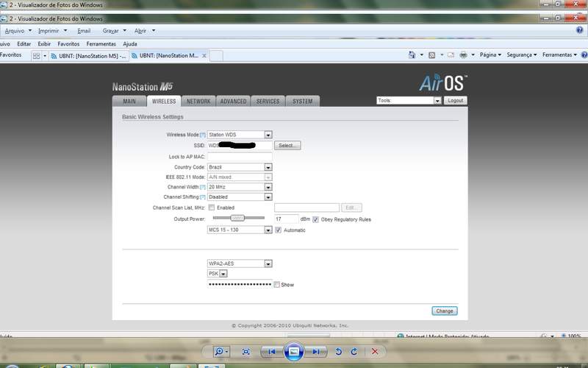The height and width of the screenshot is (368, 588).
Task: Open the IEEE 802.11 Mode dropdown
Action: coord(240,177)
